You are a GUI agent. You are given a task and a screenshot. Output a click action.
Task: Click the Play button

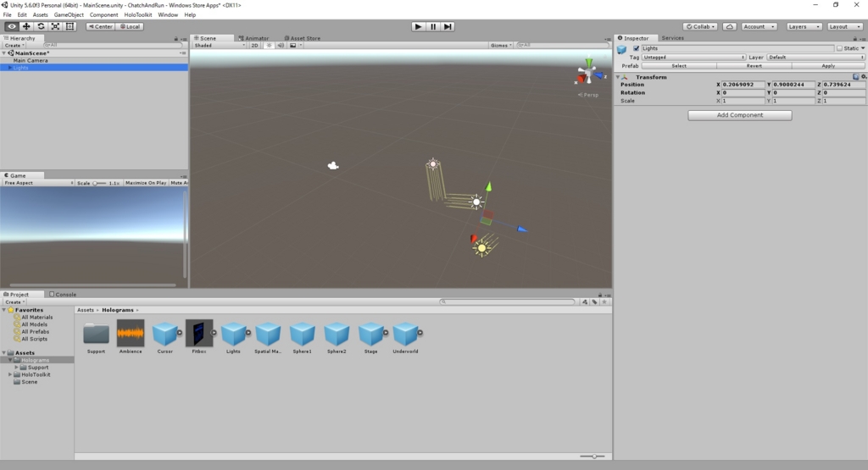(419, 26)
